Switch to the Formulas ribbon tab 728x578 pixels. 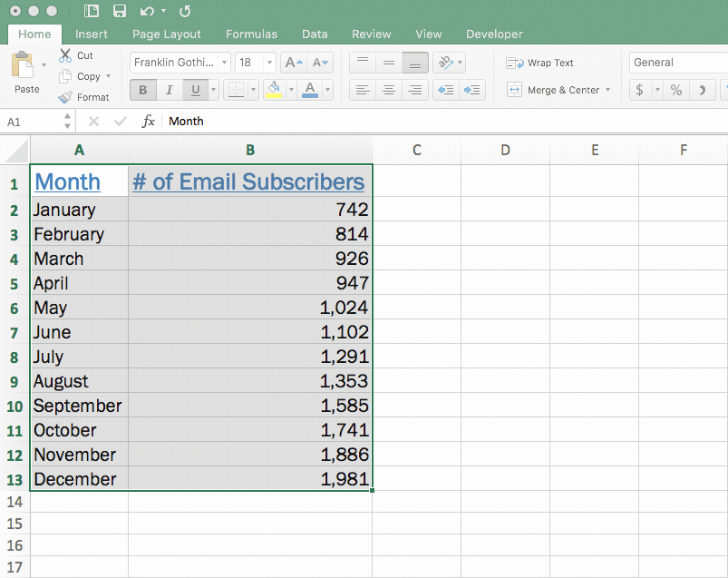pos(251,34)
